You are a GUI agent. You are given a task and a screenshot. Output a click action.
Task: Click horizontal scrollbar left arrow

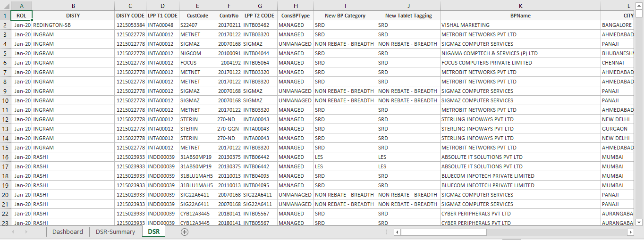point(398,232)
